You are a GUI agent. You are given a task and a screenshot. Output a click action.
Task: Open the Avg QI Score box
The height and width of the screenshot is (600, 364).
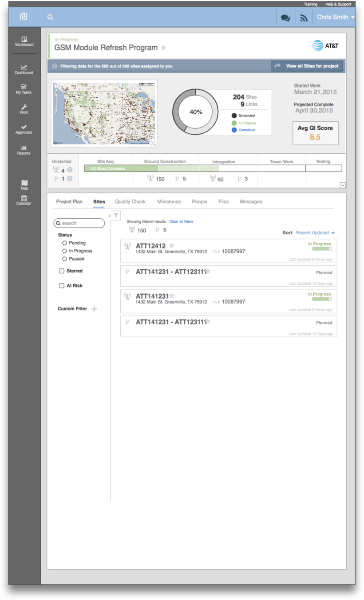tap(315, 133)
